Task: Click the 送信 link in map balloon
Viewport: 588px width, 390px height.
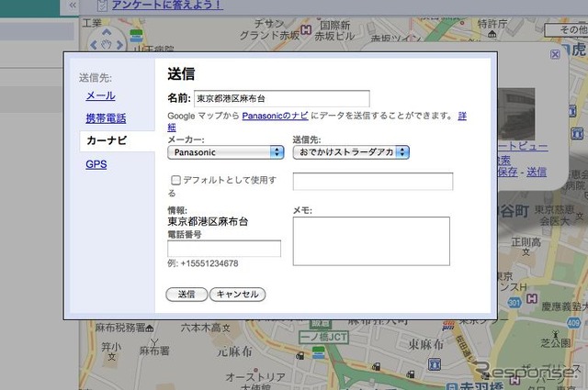Action: coord(537,172)
